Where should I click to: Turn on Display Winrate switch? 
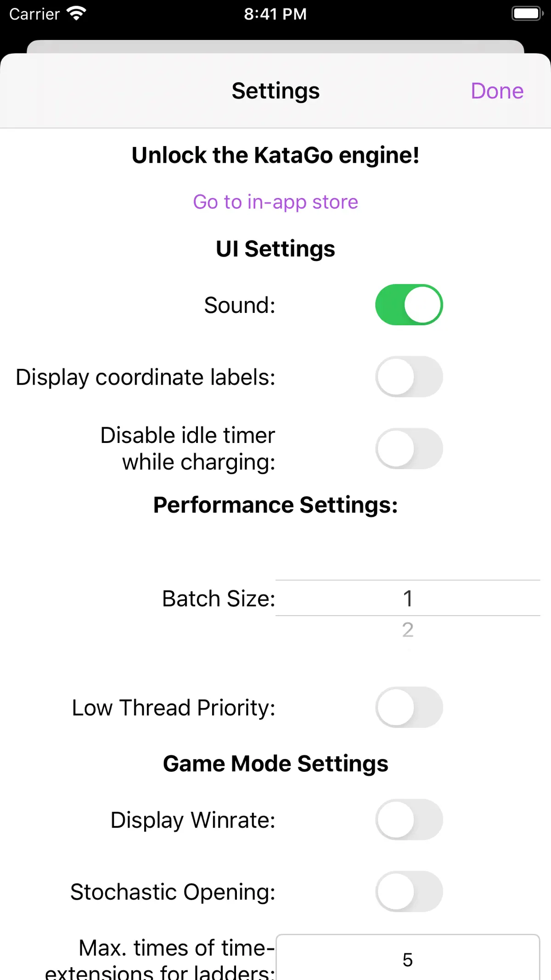pos(409,820)
